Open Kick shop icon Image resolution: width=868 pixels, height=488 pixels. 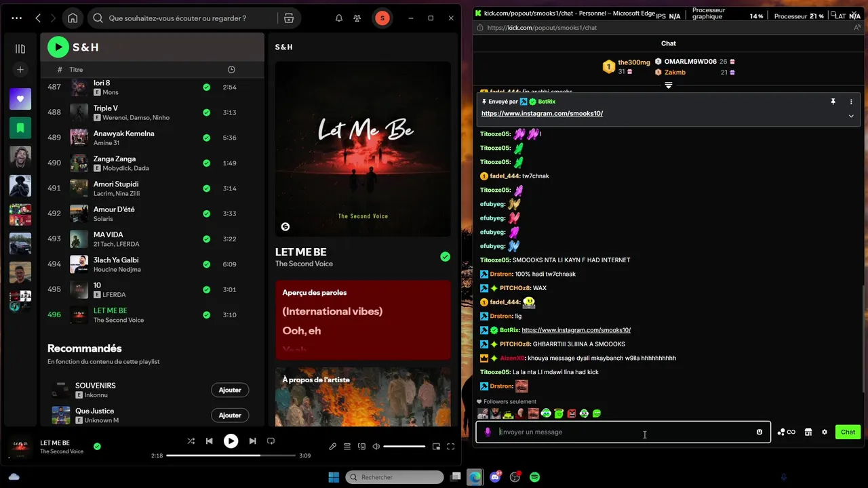pos(808,432)
